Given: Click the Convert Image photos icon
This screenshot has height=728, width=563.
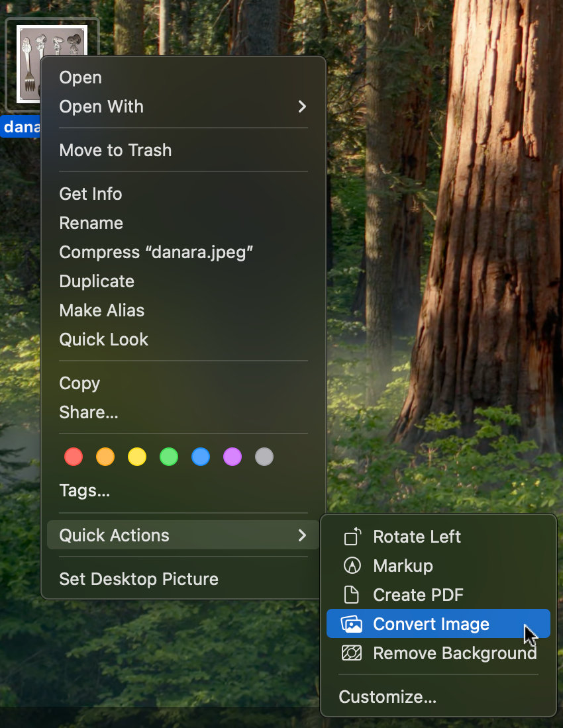Looking at the screenshot, I should [352, 624].
